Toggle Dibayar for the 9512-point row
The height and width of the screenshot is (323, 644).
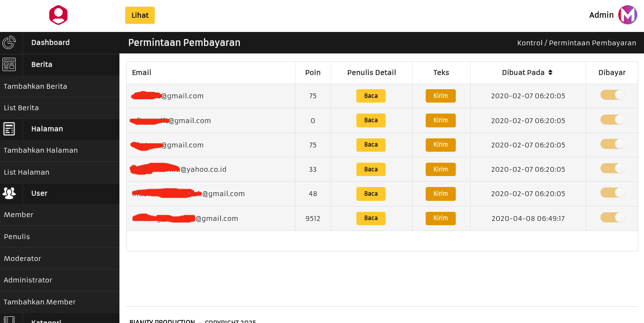[x=612, y=217]
